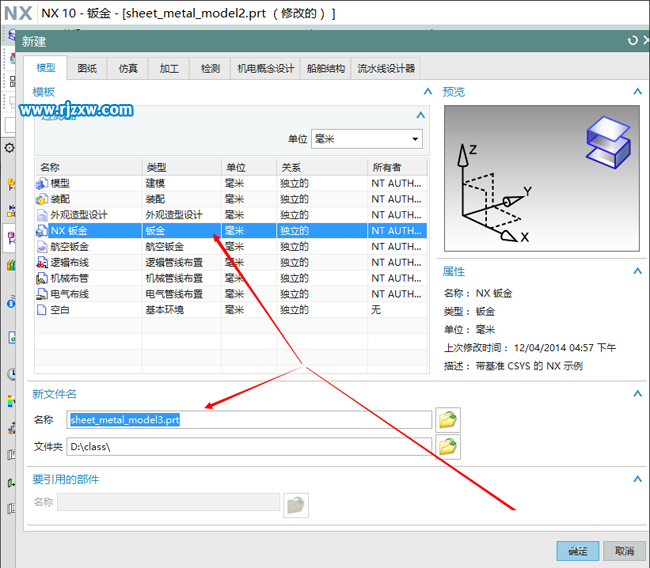Open file browser beside the 名称 field
Viewport: 650px width, 568px height.
[448, 420]
